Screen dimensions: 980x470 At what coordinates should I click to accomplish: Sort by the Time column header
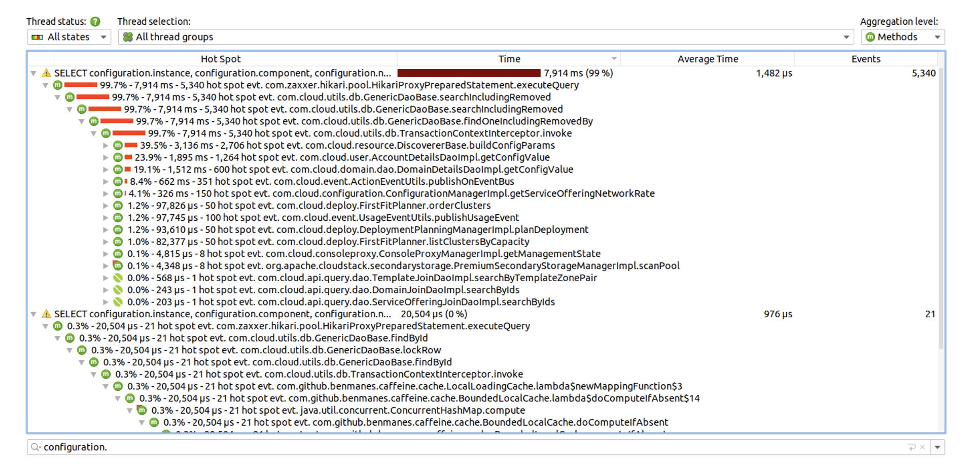pyautogui.click(x=509, y=58)
